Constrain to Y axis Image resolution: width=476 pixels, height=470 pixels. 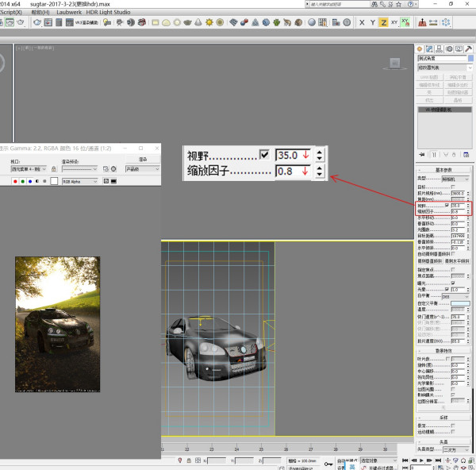point(373,22)
